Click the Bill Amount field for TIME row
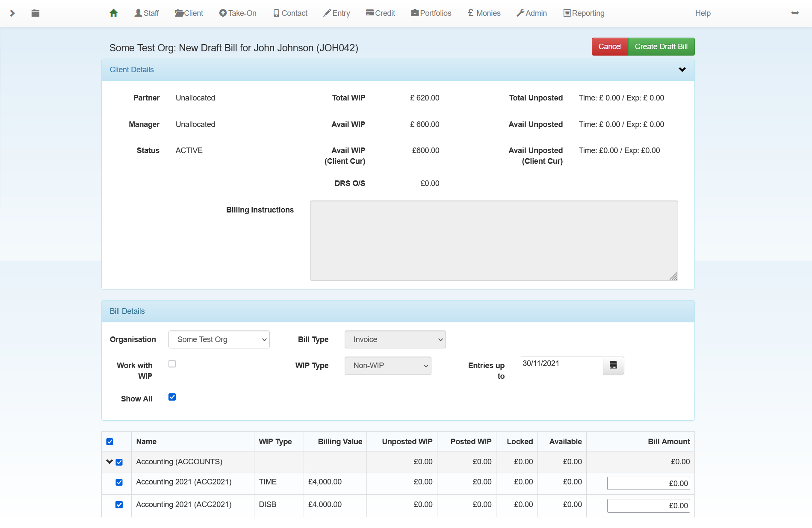The width and height of the screenshot is (812, 528). pos(648,483)
